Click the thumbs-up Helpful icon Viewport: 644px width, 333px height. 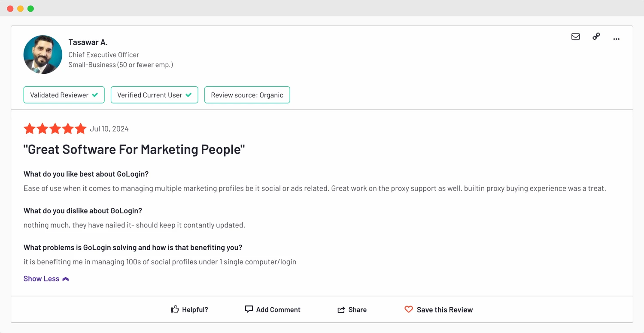(175, 309)
